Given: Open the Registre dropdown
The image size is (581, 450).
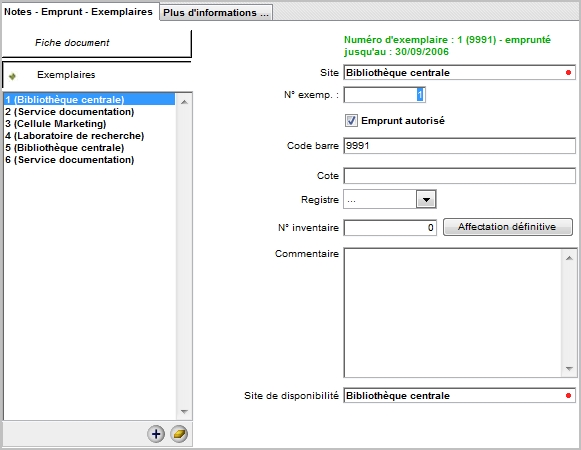Looking at the screenshot, I should tap(426, 199).
